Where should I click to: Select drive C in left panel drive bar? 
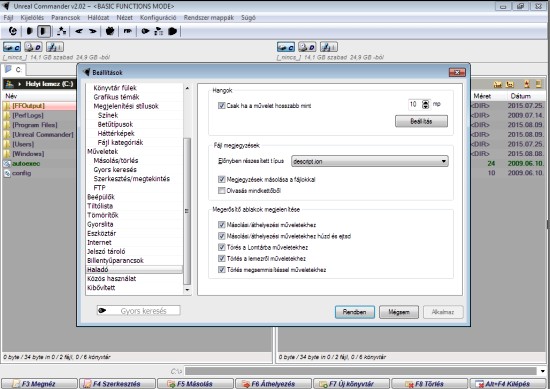click(12, 47)
